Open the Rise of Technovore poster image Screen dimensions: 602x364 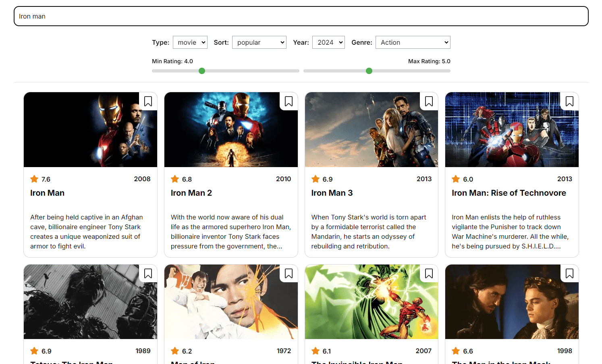pos(512,130)
